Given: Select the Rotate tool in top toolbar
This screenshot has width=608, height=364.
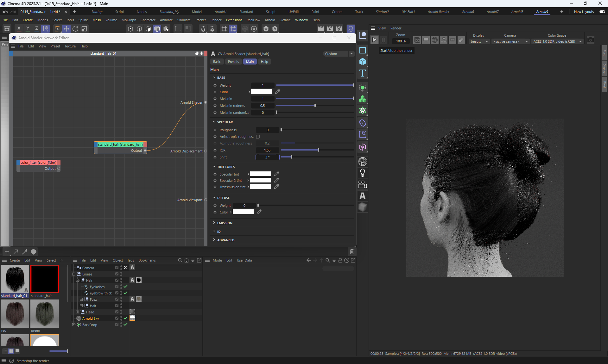Looking at the screenshot, I should 75,29.
